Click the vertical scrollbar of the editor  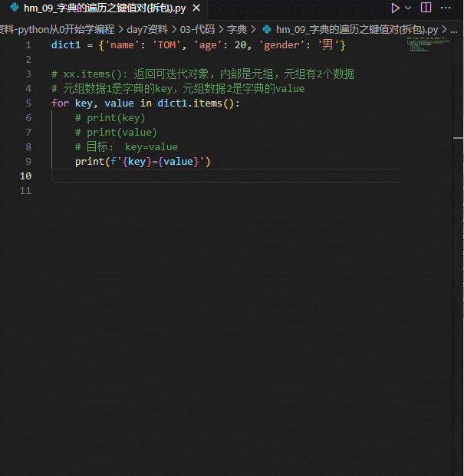(x=458, y=255)
